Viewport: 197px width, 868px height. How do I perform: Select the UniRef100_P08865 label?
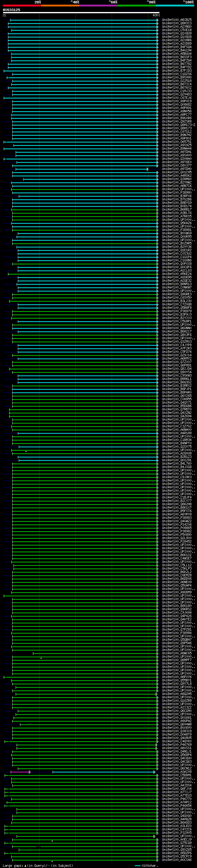pyautogui.click(x=177, y=528)
